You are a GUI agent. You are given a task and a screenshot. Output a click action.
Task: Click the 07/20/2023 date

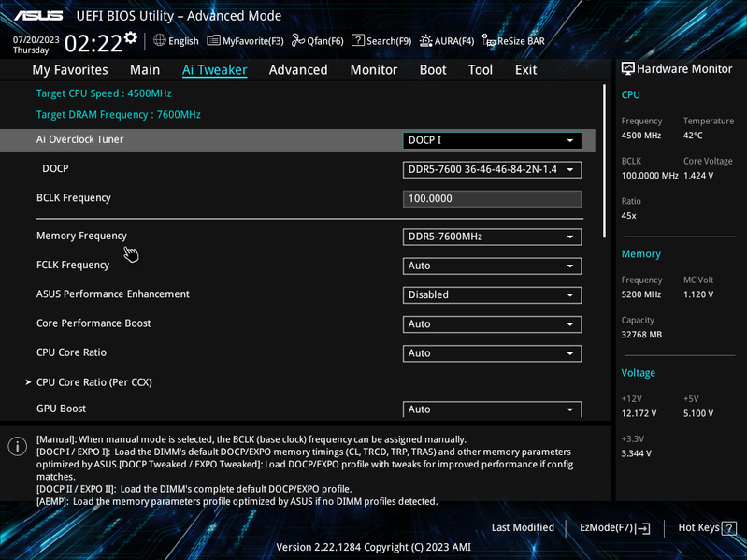point(36,40)
